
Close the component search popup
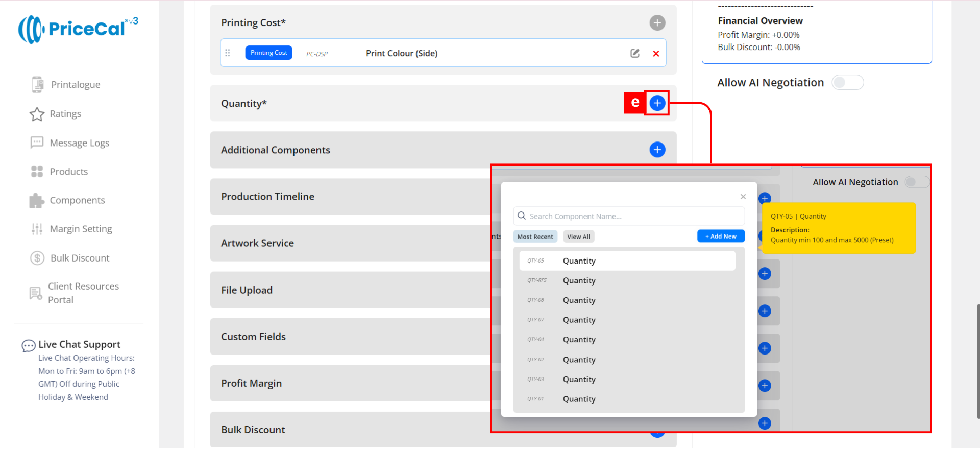click(x=743, y=197)
